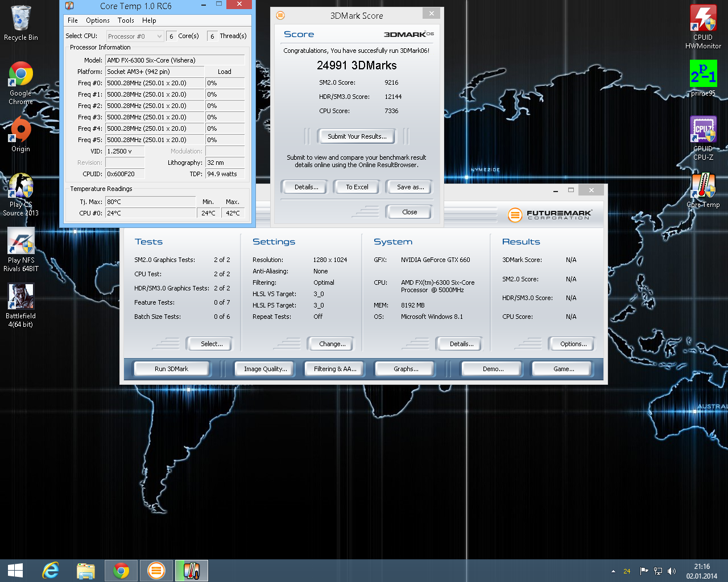Open the Windows Start button
728x582 pixels.
coord(15,571)
